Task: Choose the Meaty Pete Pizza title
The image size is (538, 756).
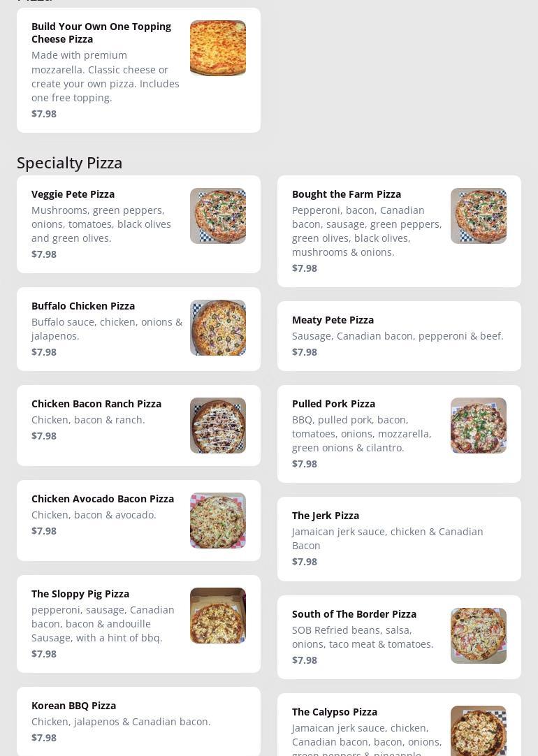Action: (x=333, y=320)
